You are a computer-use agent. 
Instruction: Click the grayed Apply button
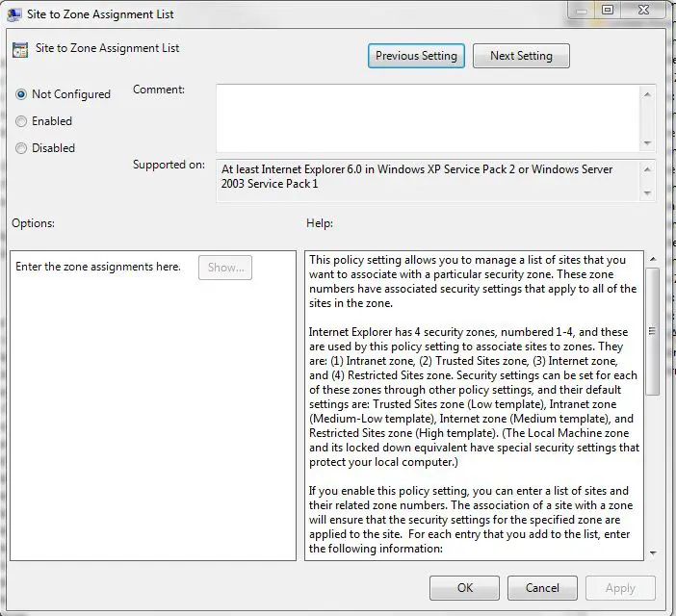(620, 588)
